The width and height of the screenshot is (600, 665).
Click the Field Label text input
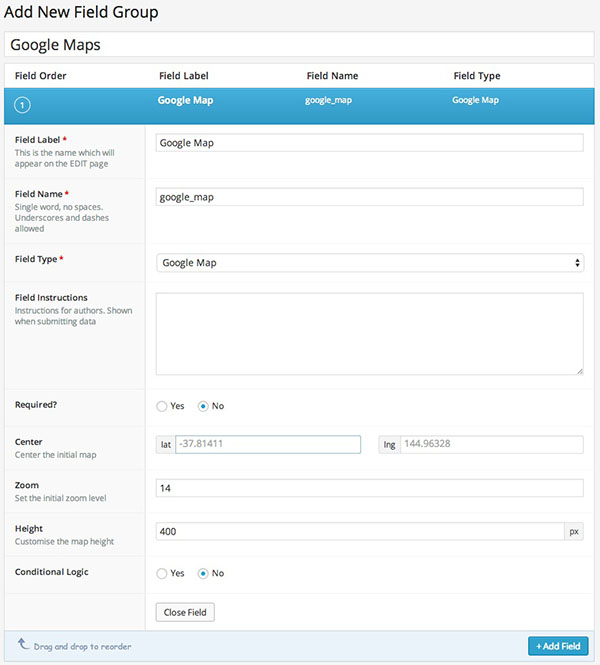click(x=370, y=143)
